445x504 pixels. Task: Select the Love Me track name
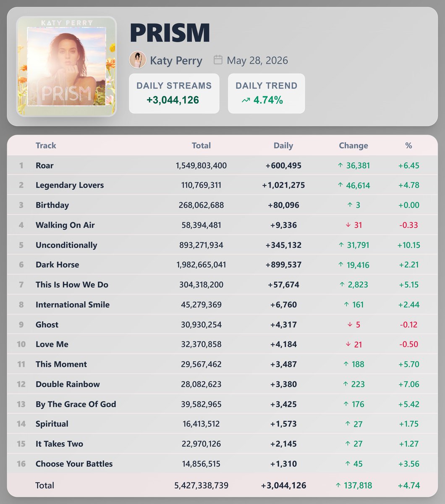[x=52, y=344]
